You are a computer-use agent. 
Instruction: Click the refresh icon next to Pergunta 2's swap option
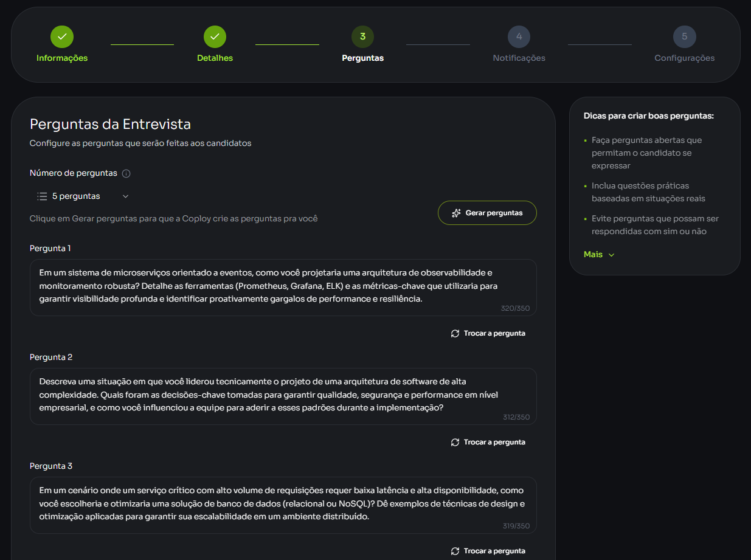tap(454, 441)
